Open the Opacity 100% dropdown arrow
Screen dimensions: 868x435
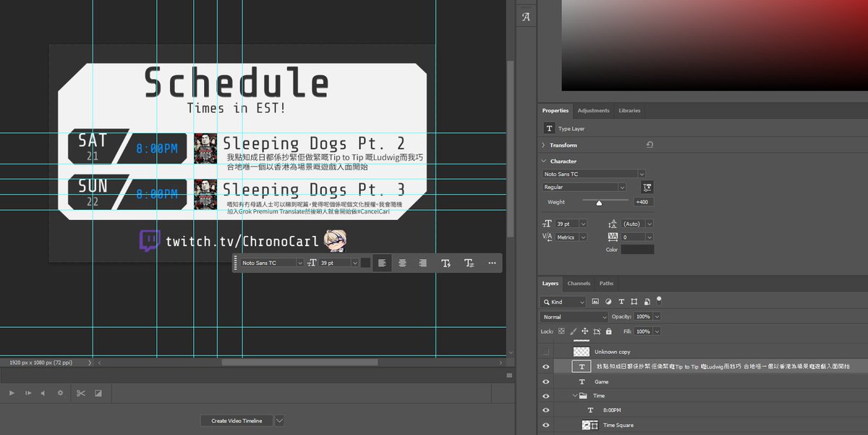click(x=657, y=317)
